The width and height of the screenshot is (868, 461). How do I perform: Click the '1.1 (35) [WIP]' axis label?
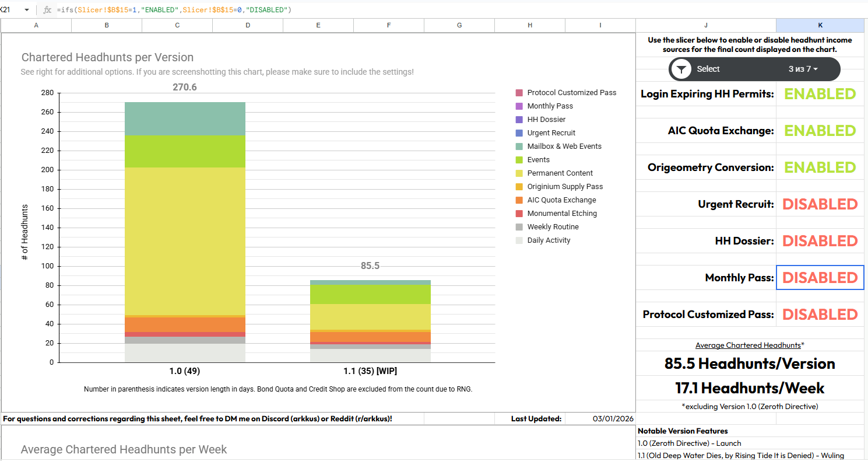click(370, 371)
